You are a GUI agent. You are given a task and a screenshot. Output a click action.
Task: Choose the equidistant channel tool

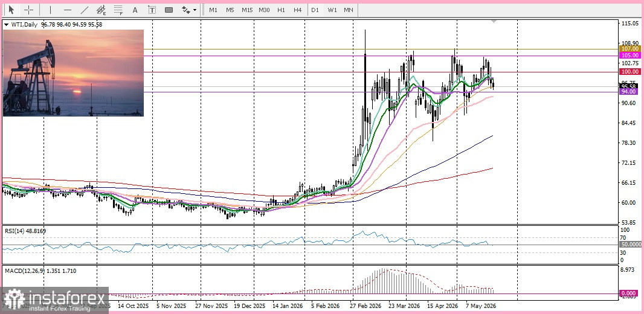pyautogui.click(x=101, y=10)
